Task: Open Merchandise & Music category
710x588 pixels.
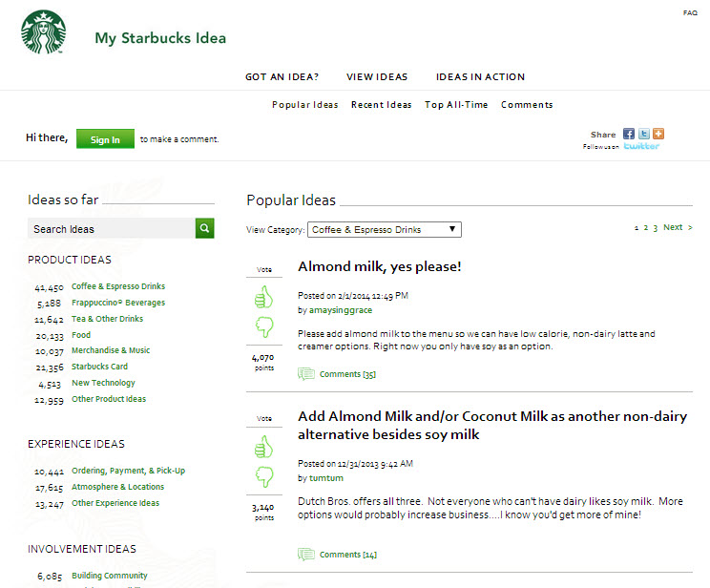Action: coord(111,350)
